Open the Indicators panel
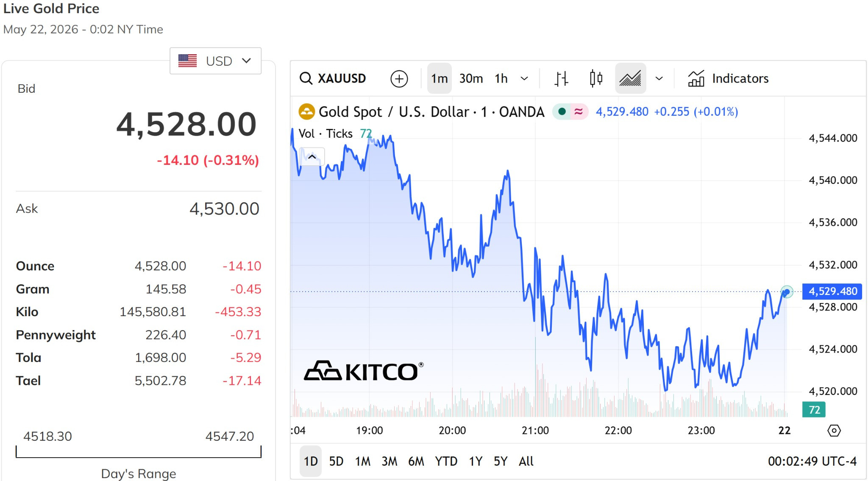 click(728, 78)
